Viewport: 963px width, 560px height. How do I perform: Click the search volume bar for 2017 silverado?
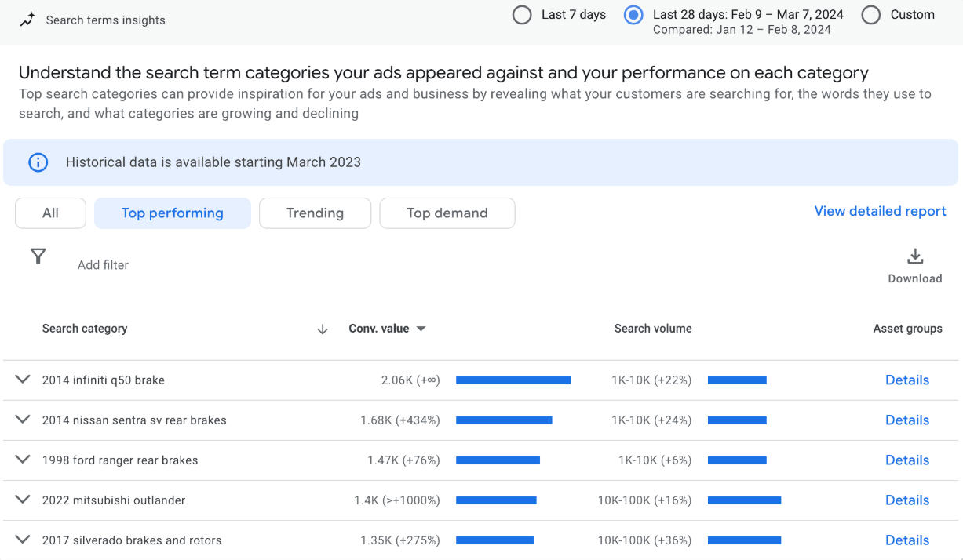click(x=744, y=540)
